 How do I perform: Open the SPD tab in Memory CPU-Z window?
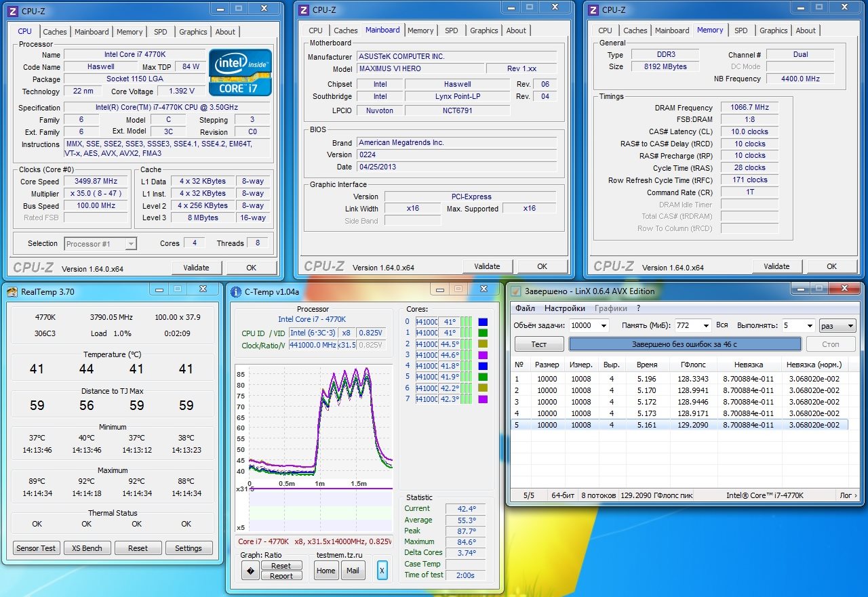(x=741, y=30)
